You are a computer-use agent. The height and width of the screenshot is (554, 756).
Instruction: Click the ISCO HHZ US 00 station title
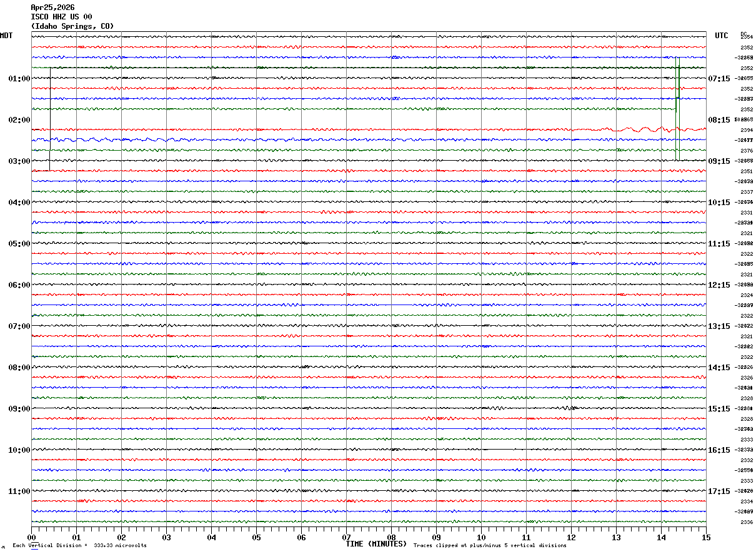click(x=61, y=17)
